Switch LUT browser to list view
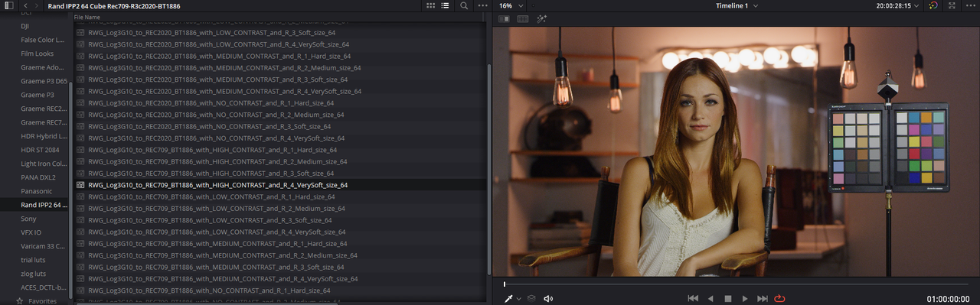This screenshot has height=305, width=980. pos(445,5)
